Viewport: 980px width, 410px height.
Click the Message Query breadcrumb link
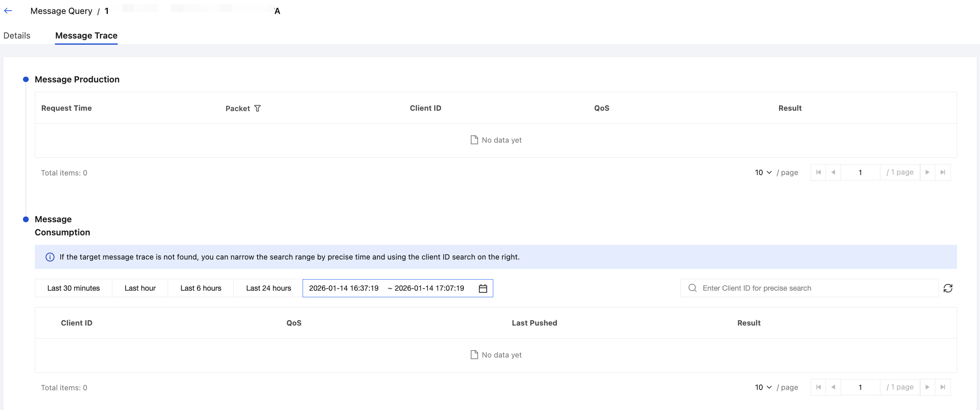pyautogui.click(x=61, y=11)
